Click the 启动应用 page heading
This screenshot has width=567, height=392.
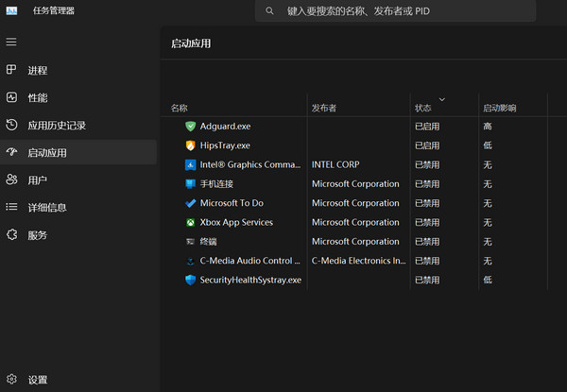191,43
